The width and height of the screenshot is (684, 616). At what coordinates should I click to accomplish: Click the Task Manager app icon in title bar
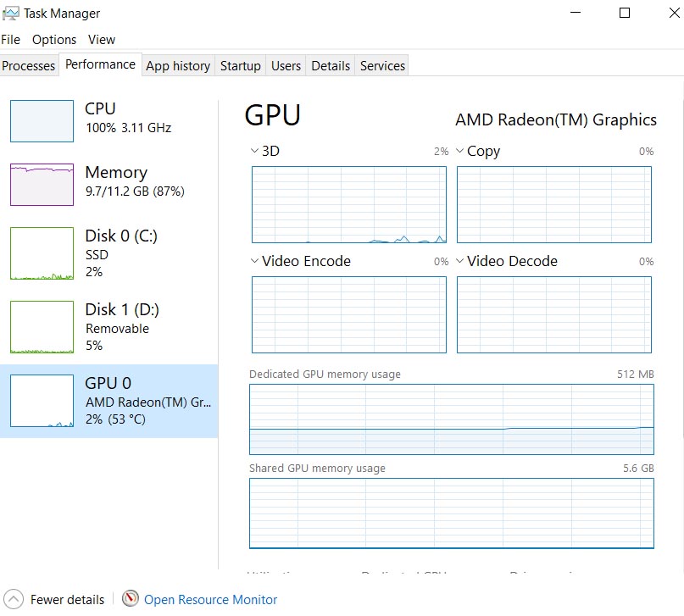pos(10,14)
